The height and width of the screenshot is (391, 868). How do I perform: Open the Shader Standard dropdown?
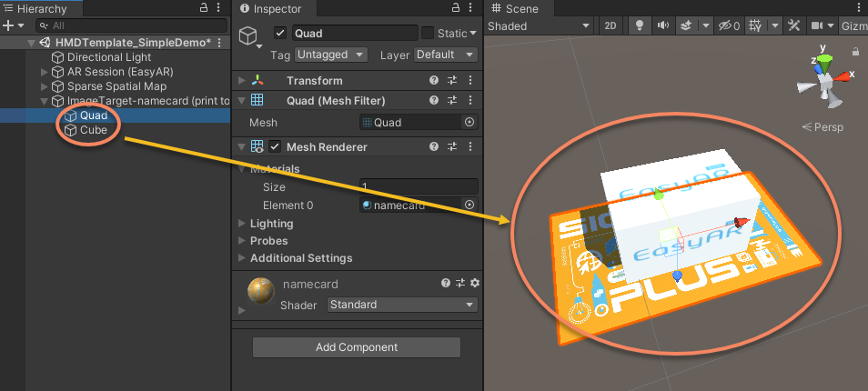coord(402,305)
